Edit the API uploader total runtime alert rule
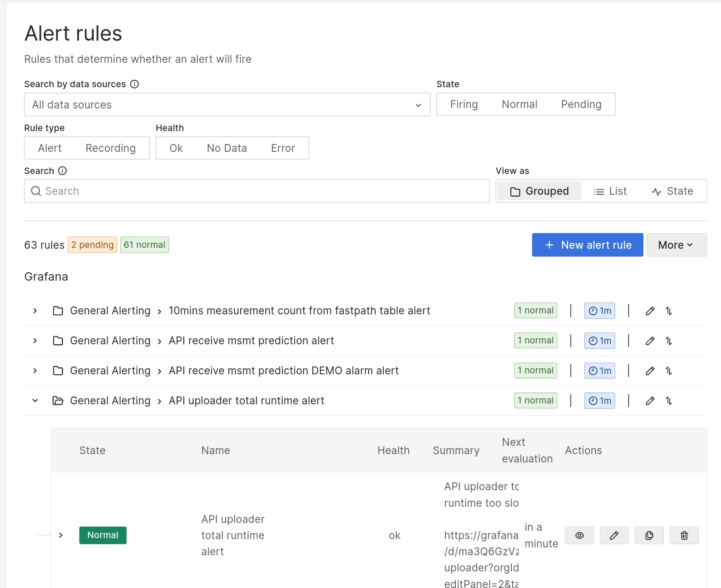Image resolution: width=721 pixels, height=588 pixels. click(x=614, y=535)
